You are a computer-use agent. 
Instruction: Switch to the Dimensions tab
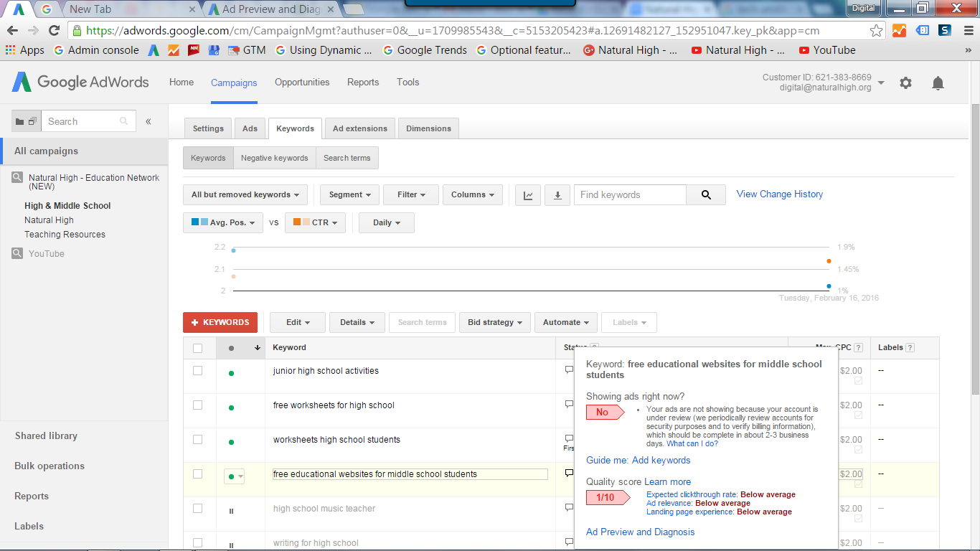[428, 128]
